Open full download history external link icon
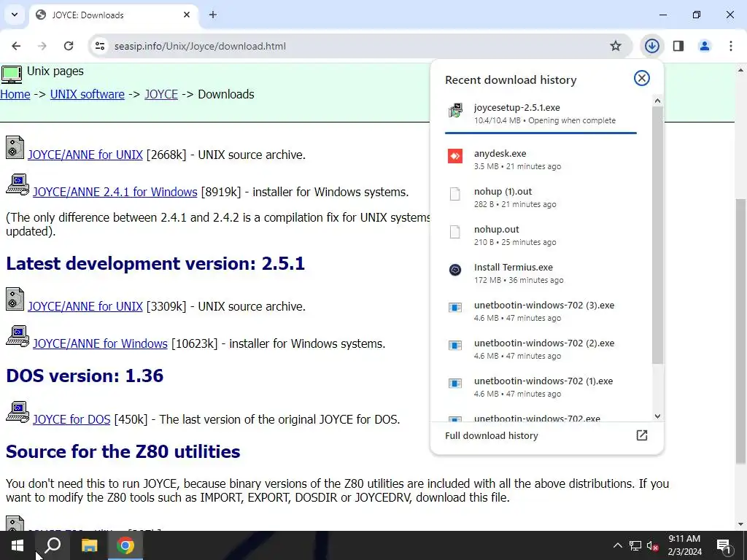The width and height of the screenshot is (747, 560). tap(642, 435)
